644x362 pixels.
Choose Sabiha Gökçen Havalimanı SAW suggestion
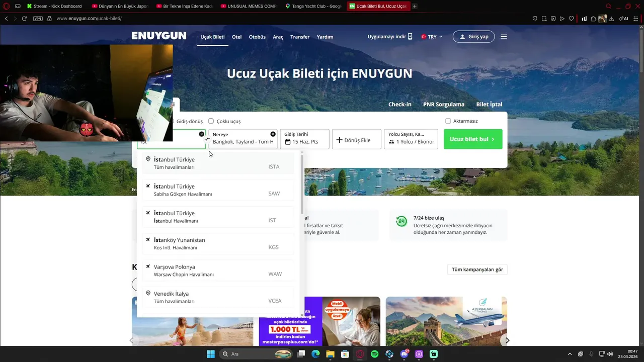click(x=218, y=190)
